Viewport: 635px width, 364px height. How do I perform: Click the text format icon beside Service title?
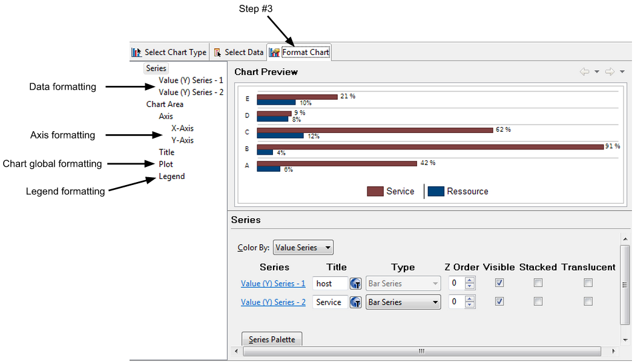click(355, 302)
